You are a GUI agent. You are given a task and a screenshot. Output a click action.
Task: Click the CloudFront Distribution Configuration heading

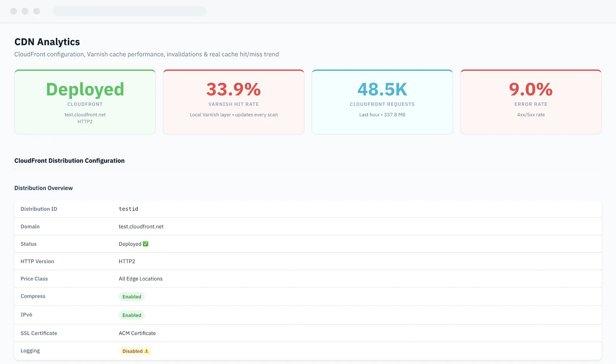coord(70,161)
